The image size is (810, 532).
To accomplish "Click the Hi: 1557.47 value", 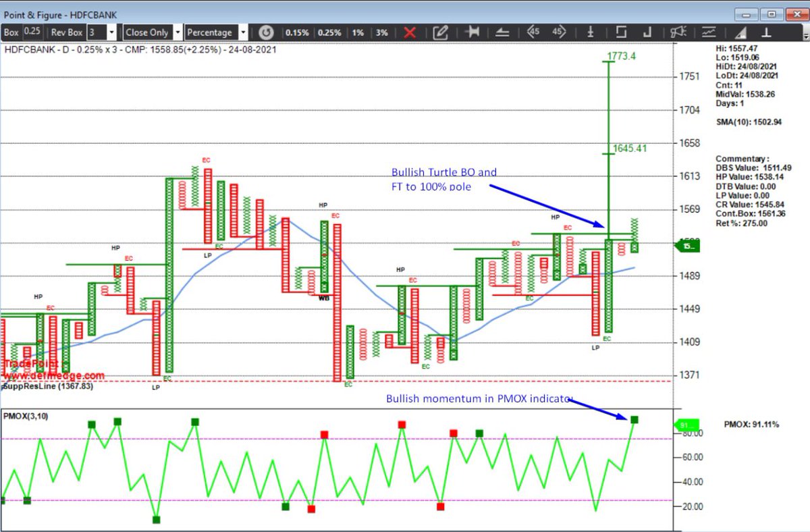I will click(x=738, y=49).
